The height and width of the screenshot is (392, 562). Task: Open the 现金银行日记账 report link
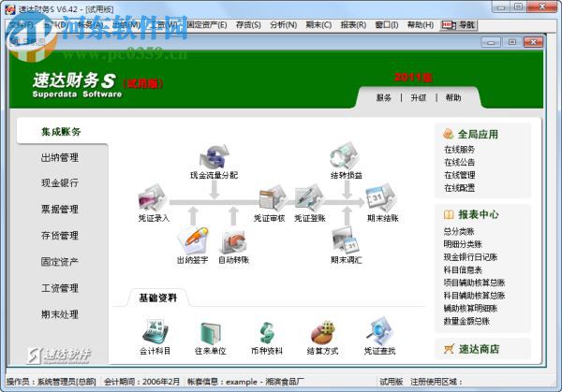pos(470,257)
